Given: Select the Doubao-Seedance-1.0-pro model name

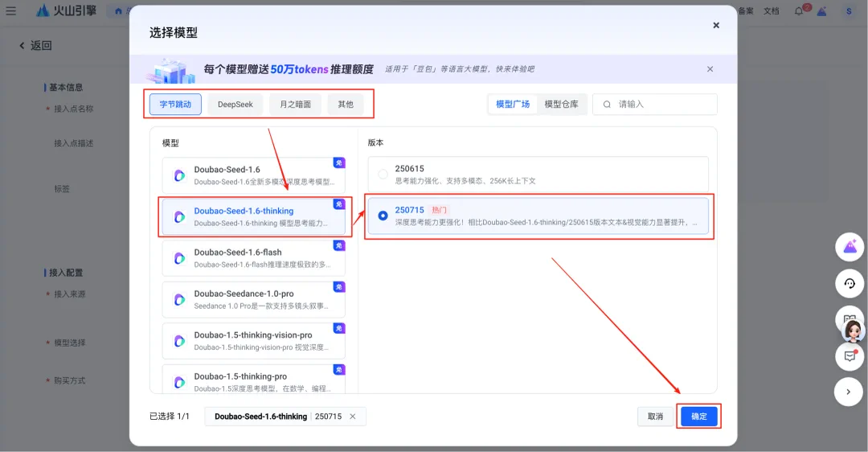Looking at the screenshot, I should tap(244, 294).
